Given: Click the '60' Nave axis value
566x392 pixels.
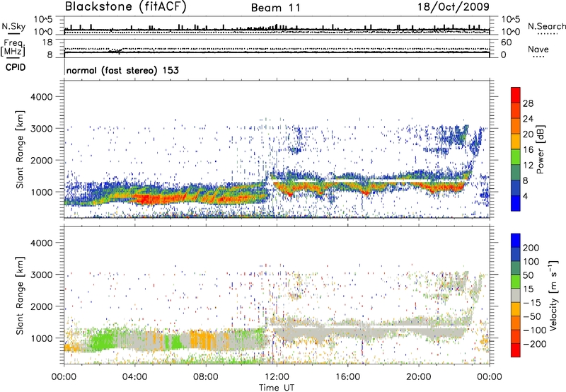Looking at the screenshot, I should tap(506, 42).
